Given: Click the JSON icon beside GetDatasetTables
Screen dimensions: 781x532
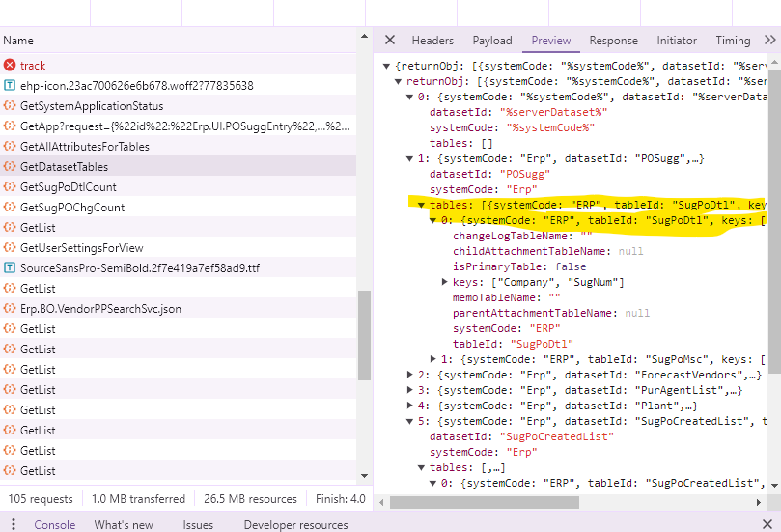Looking at the screenshot, I should coord(10,166).
